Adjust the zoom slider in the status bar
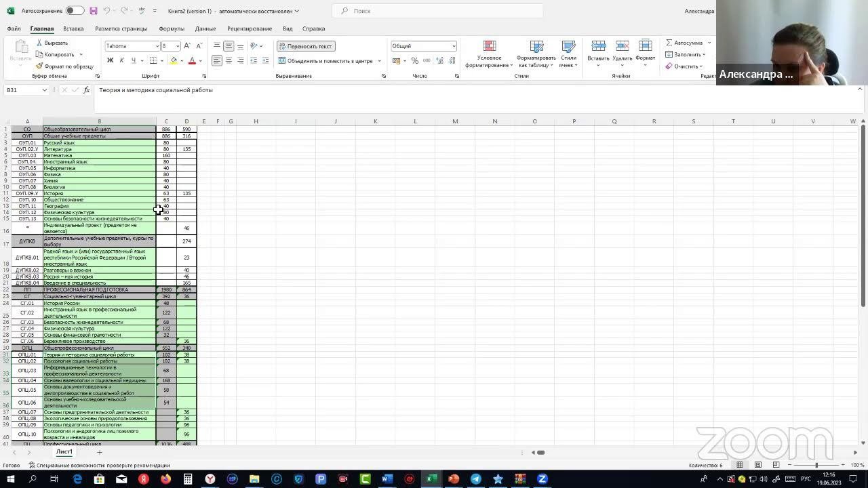Viewport: 868px width, 488px height. [x=816, y=465]
